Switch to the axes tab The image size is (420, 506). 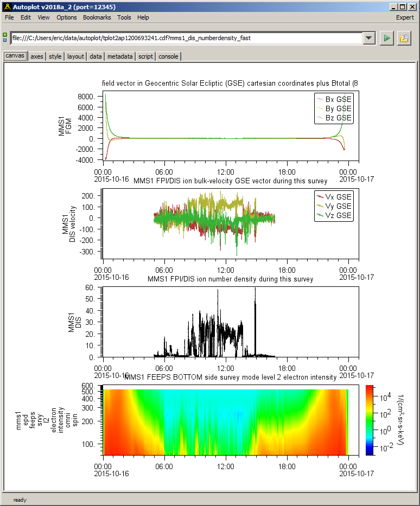(x=37, y=56)
